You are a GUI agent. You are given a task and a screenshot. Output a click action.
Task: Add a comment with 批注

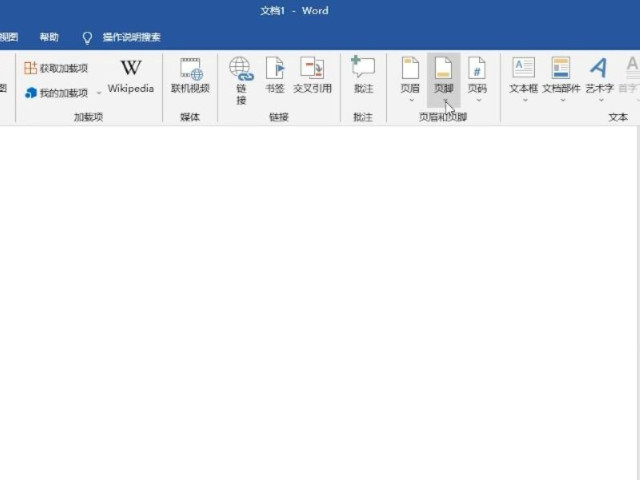362,76
